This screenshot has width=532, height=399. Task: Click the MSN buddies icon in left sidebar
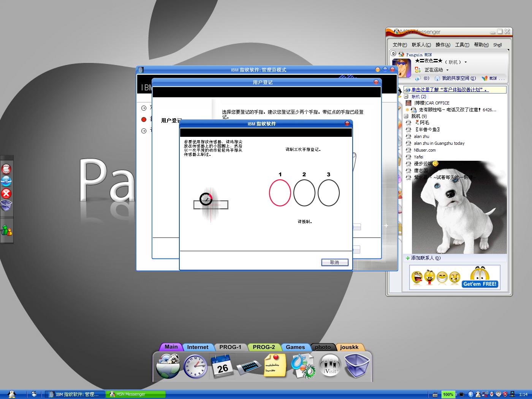click(6, 230)
